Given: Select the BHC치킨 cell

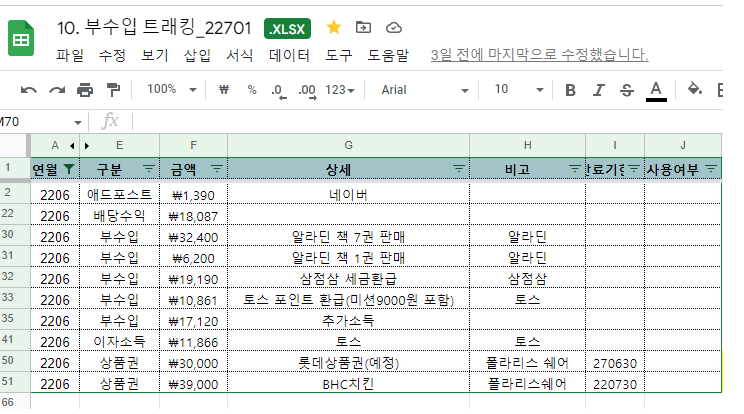Looking at the screenshot, I should (348, 384).
